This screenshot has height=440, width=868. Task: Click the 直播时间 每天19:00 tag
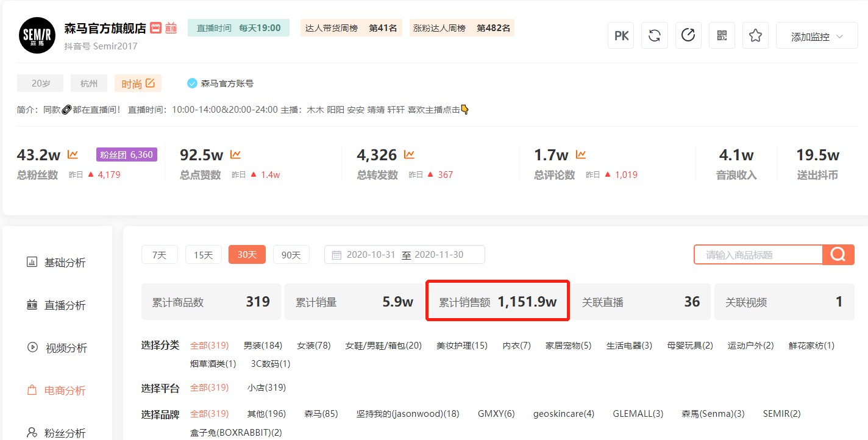pyautogui.click(x=238, y=28)
